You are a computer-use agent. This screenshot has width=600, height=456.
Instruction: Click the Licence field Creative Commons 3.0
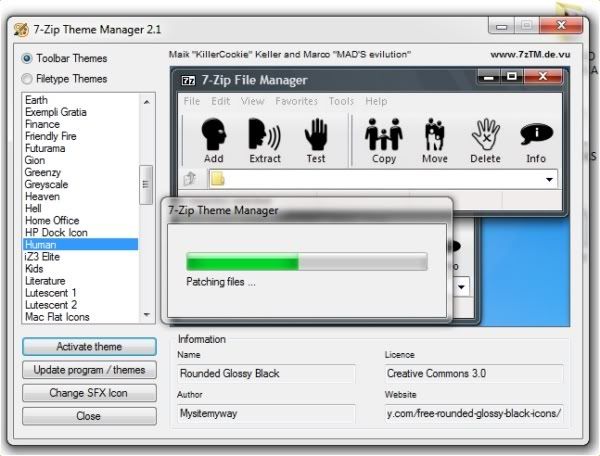point(474,373)
